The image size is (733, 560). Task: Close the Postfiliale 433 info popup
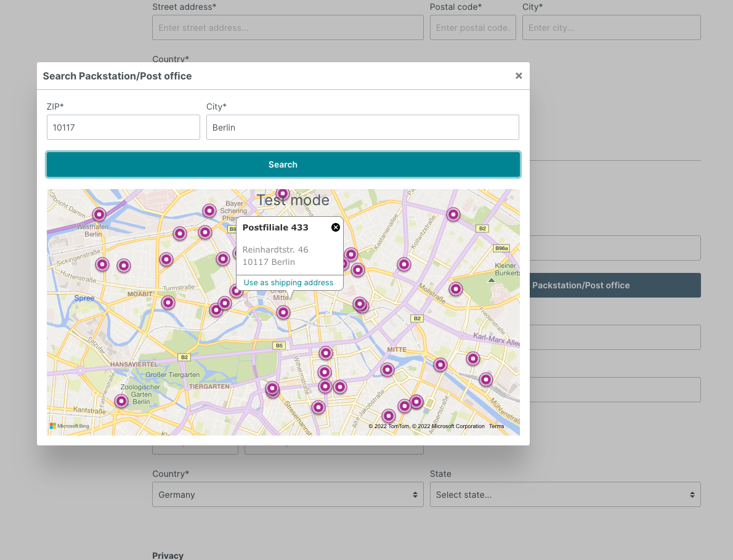(336, 227)
